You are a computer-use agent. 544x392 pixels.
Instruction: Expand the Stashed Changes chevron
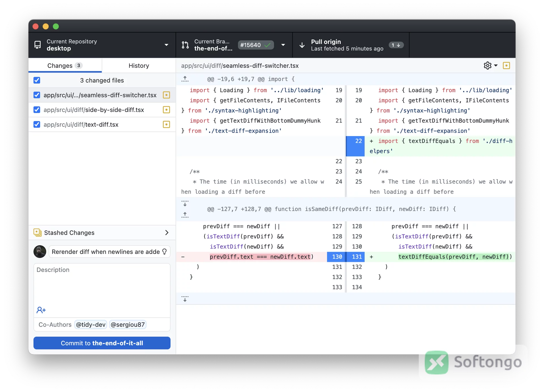167,232
